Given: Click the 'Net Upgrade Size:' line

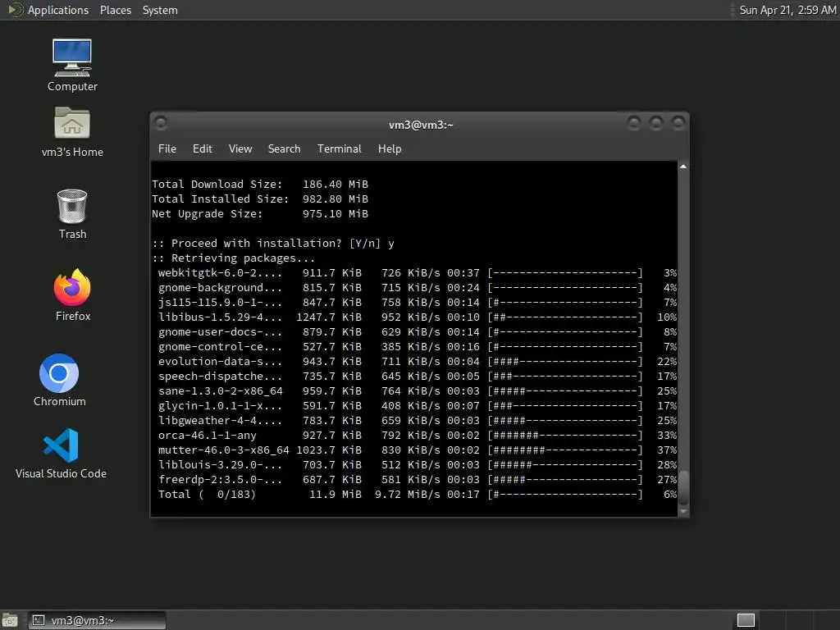Looking at the screenshot, I should 260,214.
